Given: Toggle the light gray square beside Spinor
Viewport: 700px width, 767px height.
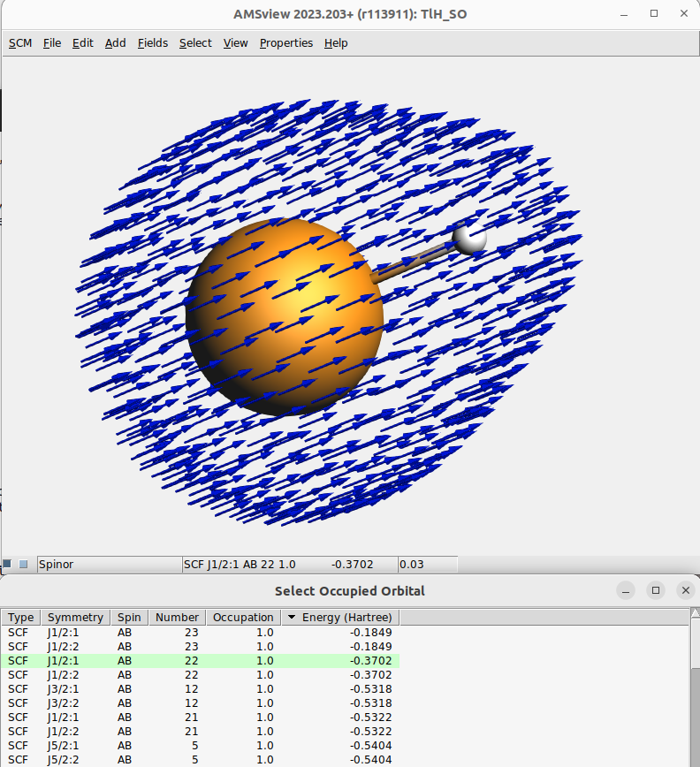Looking at the screenshot, I should 24,564.
